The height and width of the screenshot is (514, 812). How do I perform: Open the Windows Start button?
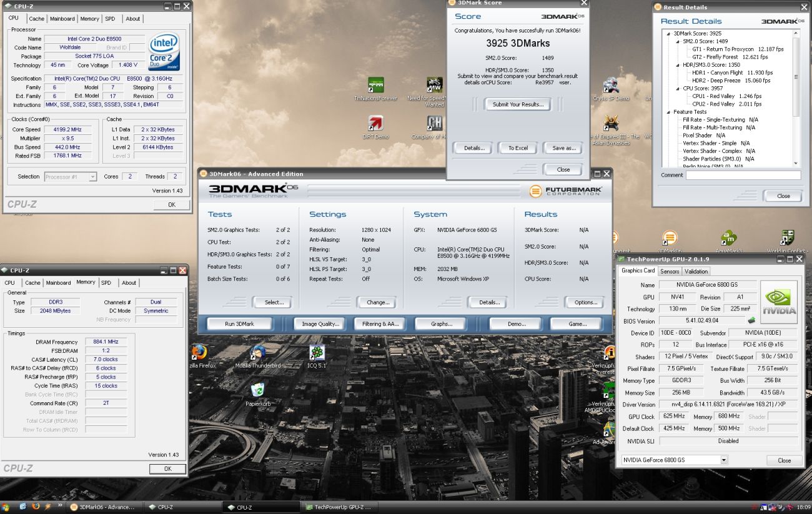(6, 507)
